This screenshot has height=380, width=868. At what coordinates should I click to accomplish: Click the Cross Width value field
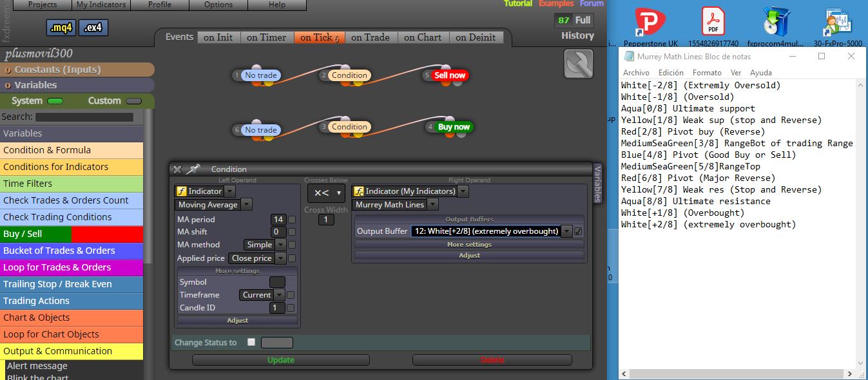point(326,220)
